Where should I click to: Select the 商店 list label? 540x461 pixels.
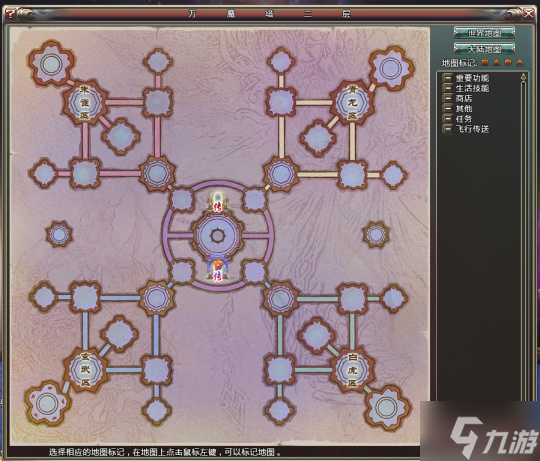tap(464, 98)
